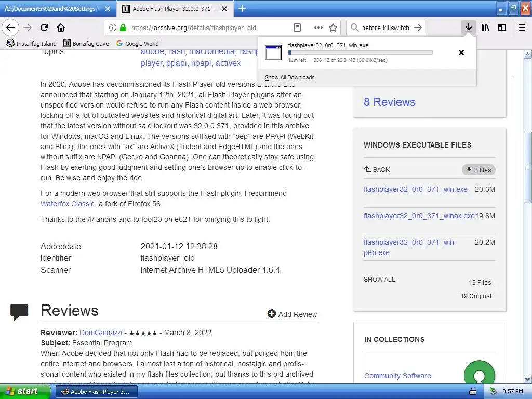Download flashplayer32_0r0_371_win.exe link
Viewport: 532px width, 399px height.
pyautogui.click(x=415, y=189)
